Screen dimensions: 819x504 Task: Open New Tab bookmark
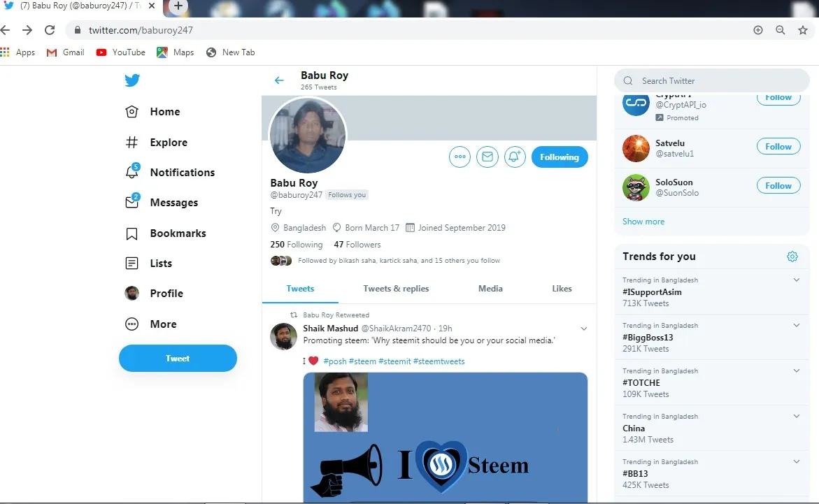(x=230, y=52)
